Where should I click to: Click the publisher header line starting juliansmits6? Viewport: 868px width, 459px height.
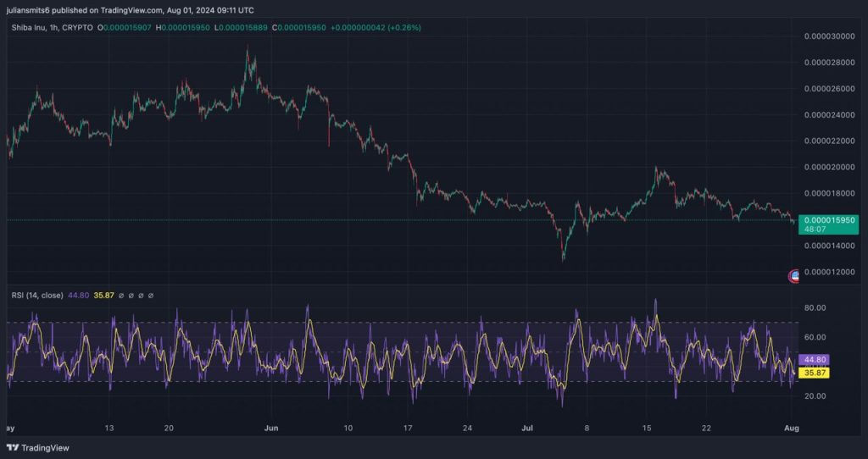[131, 10]
